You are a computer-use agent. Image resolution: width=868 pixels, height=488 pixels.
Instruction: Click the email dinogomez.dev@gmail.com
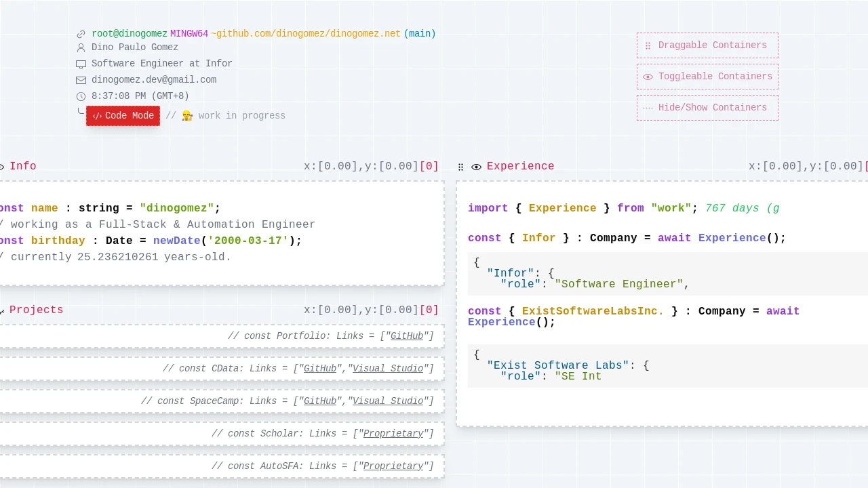pos(154,80)
